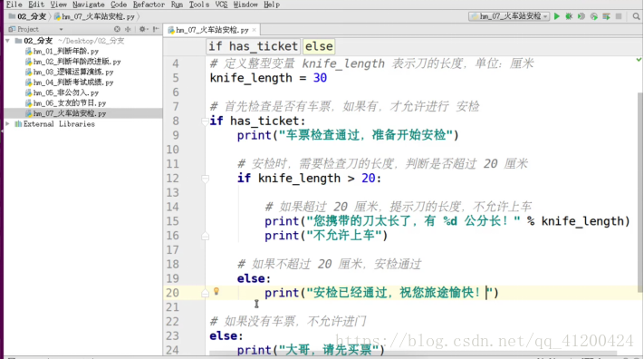Click the profile run icon
644x359 pixels.
coord(594,16)
